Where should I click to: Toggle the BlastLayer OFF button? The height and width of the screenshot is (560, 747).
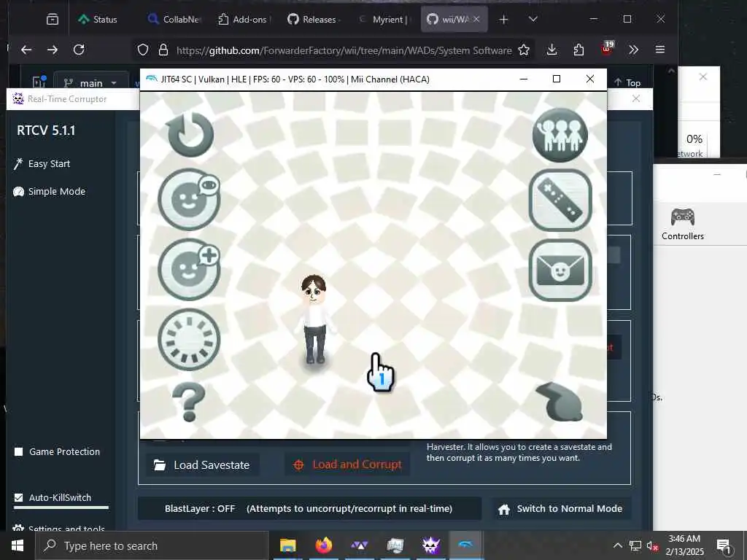[309, 508]
